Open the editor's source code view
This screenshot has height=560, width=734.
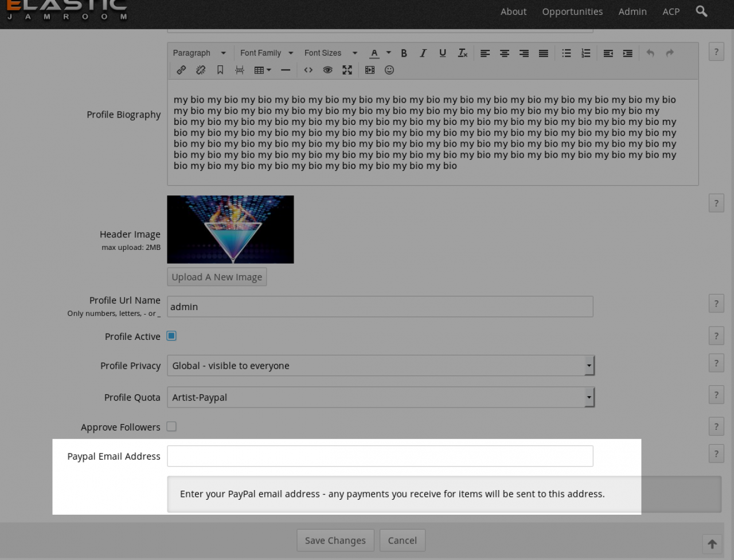click(309, 70)
